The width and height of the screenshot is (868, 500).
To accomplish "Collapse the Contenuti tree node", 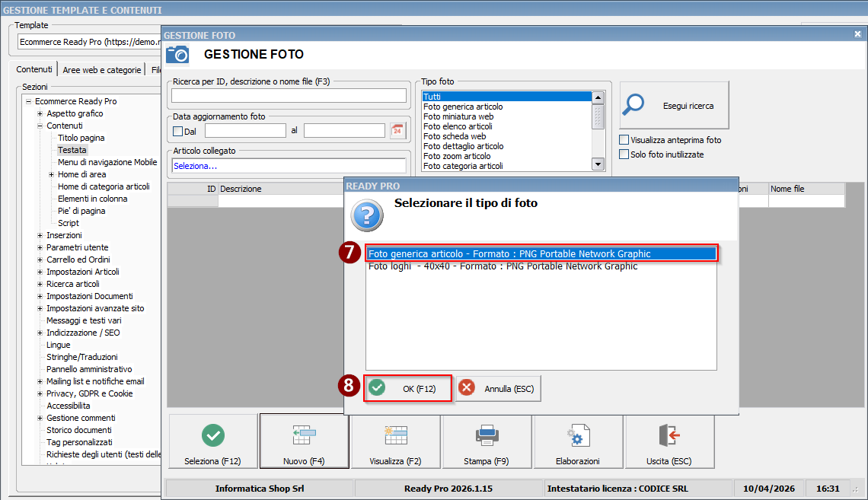I will pyautogui.click(x=40, y=126).
